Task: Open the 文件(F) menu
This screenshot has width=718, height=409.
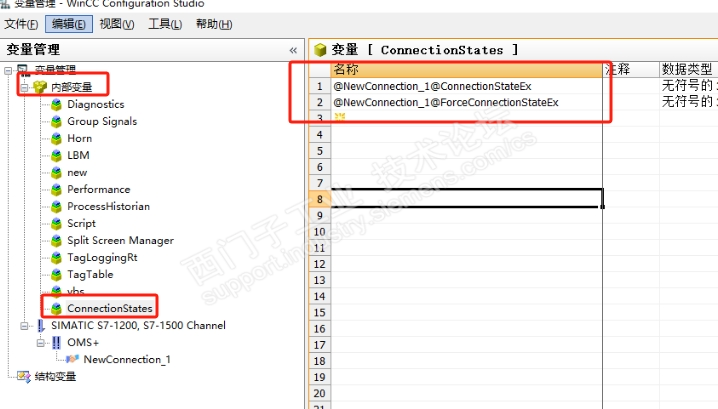Action: click(21, 24)
